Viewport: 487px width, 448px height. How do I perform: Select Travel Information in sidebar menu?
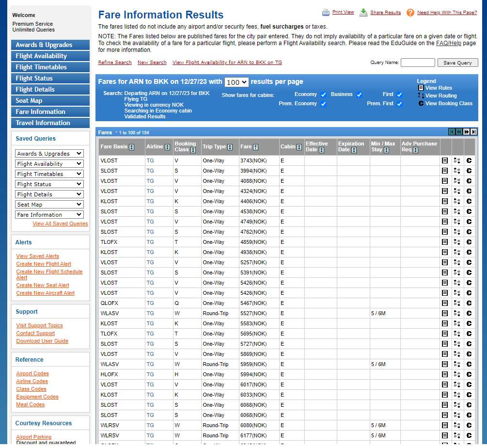click(x=50, y=123)
